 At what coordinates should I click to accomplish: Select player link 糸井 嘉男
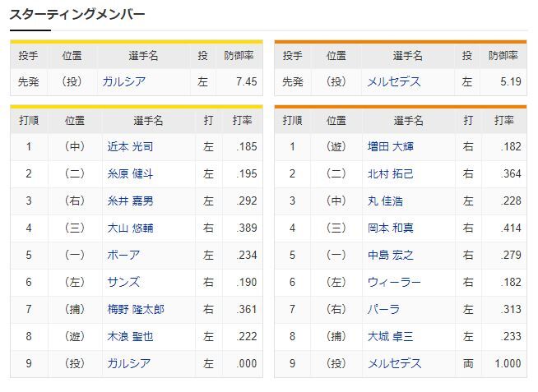point(130,201)
